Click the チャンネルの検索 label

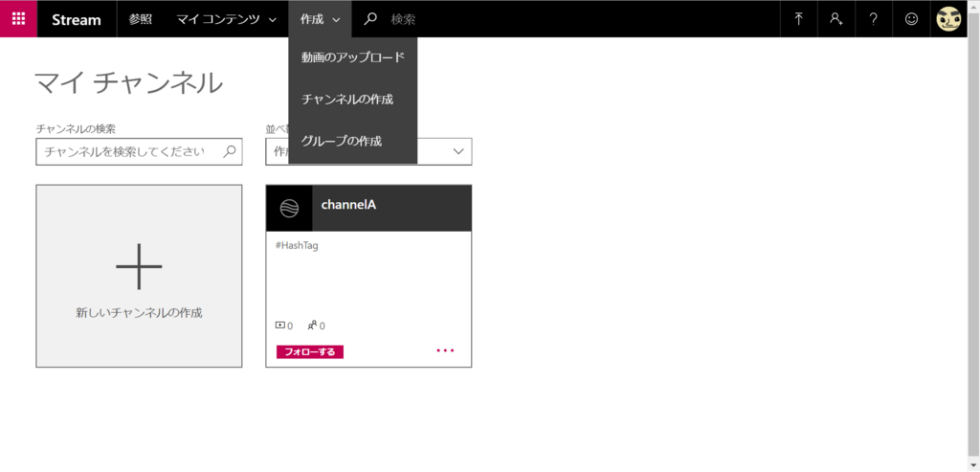(x=76, y=129)
